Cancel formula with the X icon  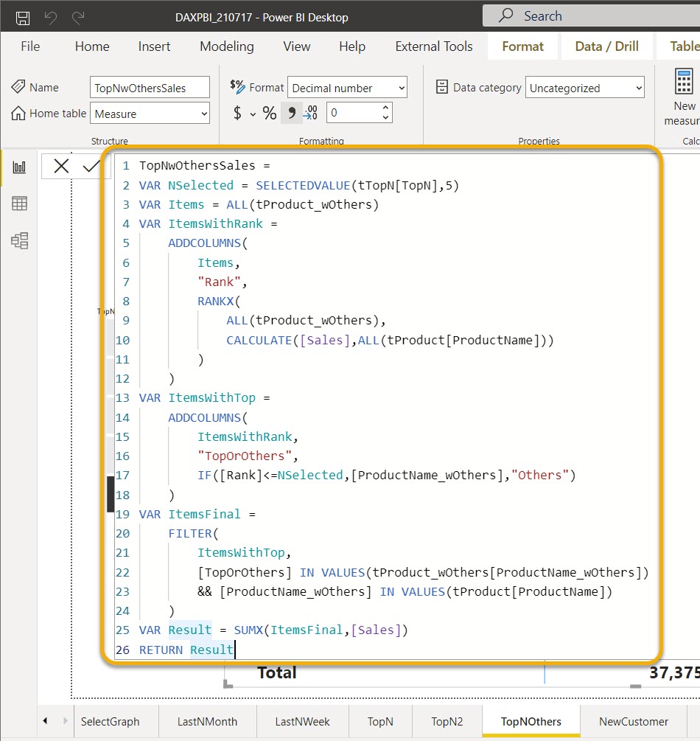pyautogui.click(x=61, y=166)
